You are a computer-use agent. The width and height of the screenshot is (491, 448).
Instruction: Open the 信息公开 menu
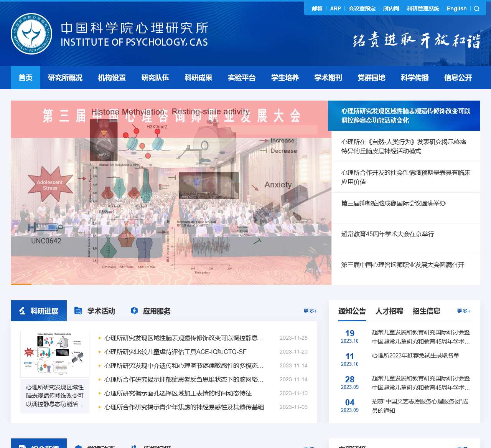click(458, 78)
